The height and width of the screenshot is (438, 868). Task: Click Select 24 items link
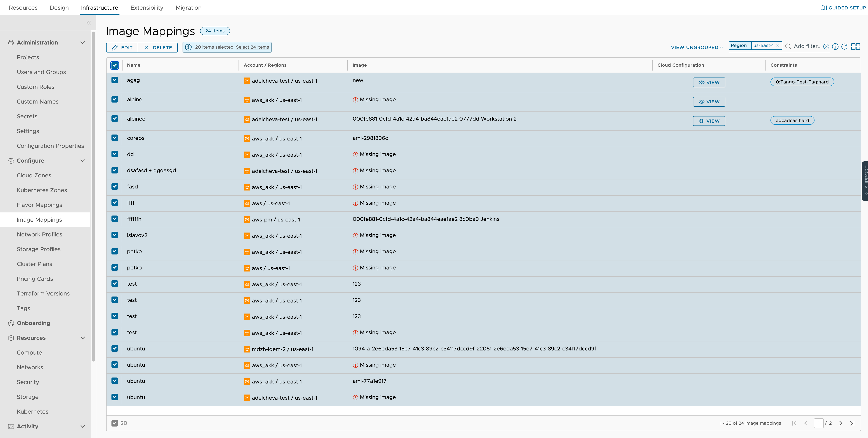pyautogui.click(x=252, y=47)
